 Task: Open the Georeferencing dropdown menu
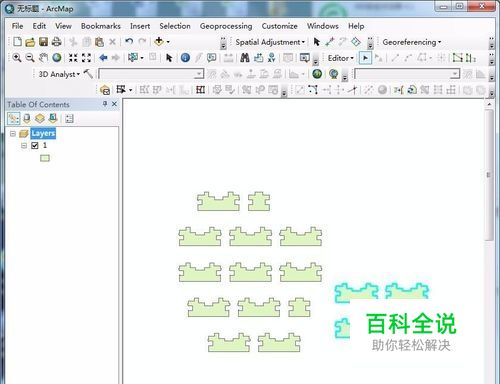412,42
